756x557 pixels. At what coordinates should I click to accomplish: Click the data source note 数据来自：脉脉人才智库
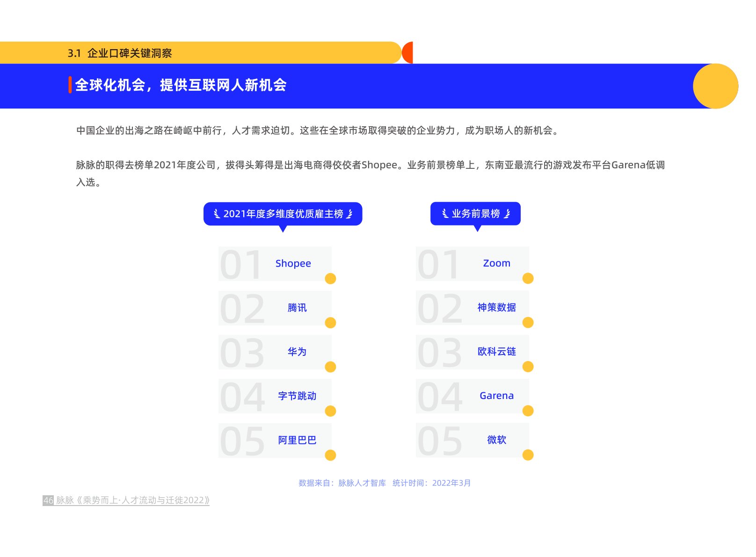coord(342,483)
